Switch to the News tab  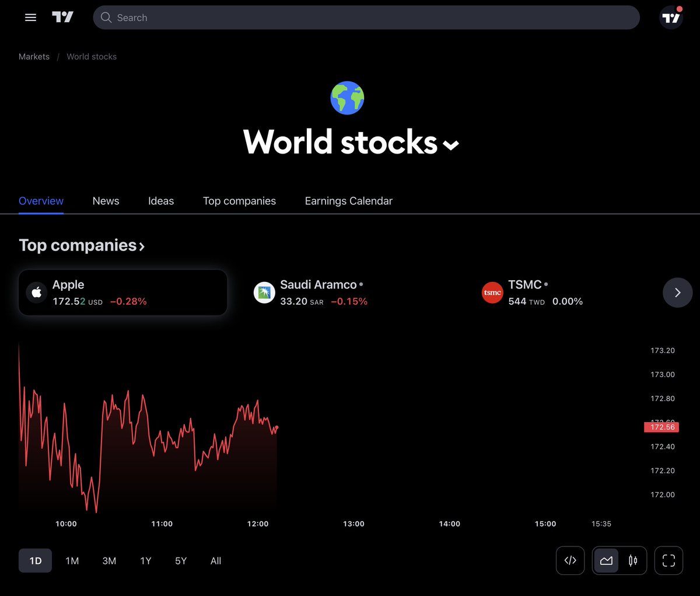tap(106, 201)
